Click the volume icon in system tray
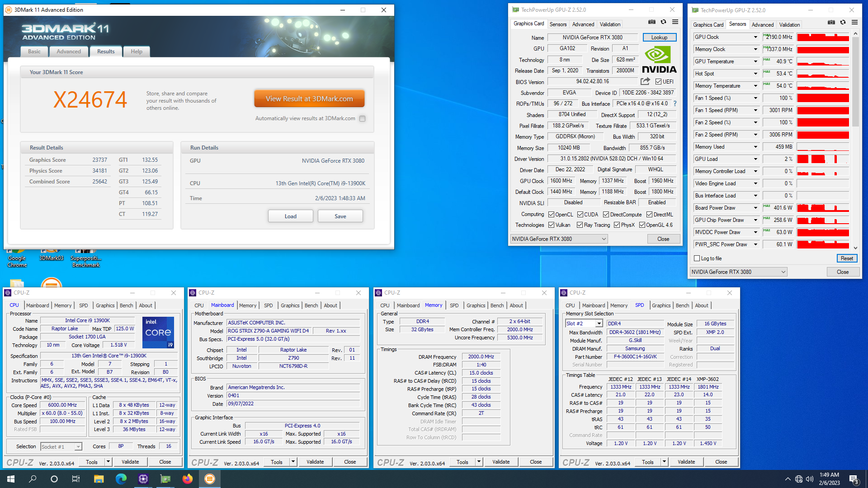 [809, 479]
